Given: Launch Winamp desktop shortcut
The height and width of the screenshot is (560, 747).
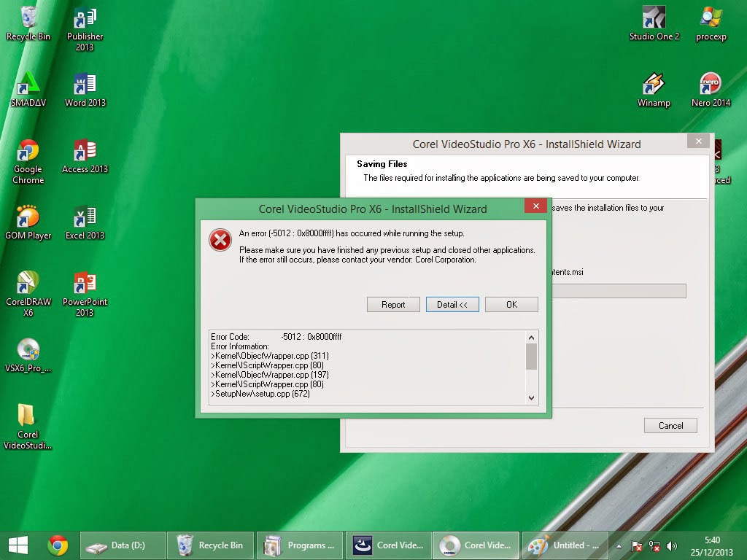Looking at the screenshot, I should pos(654,90).
